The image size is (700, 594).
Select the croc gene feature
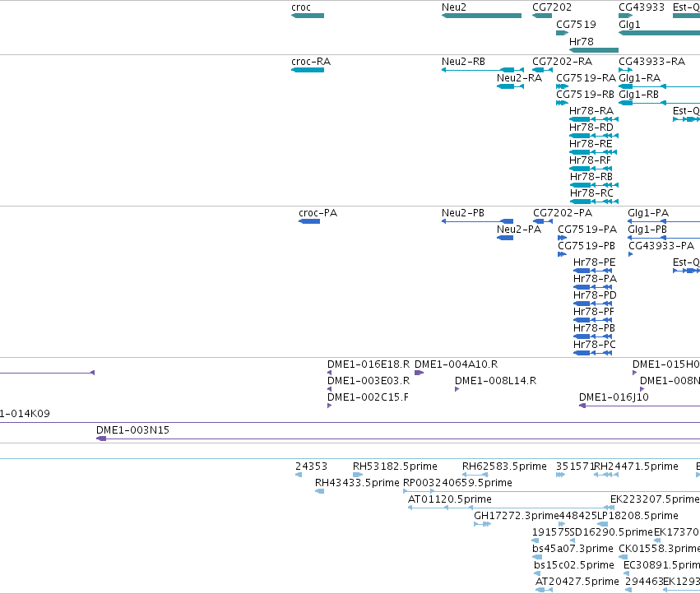click(308, 16)
